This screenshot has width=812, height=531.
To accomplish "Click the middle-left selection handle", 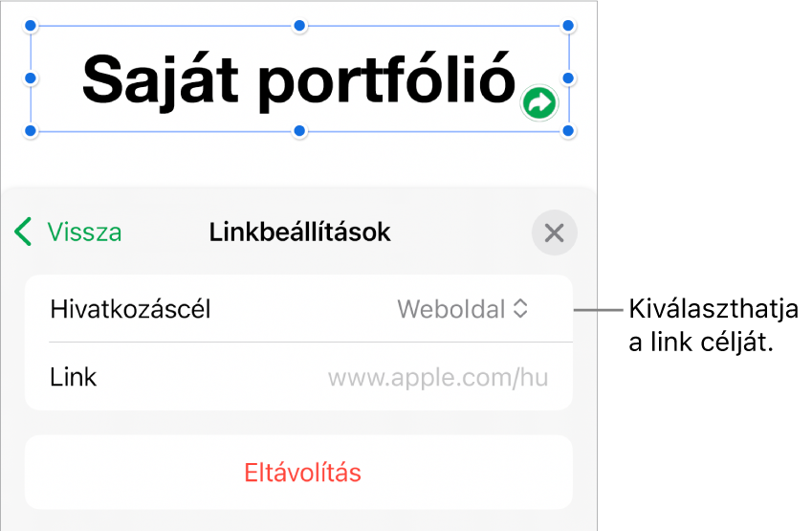I will pyautogui.click(x=31, y=78).
